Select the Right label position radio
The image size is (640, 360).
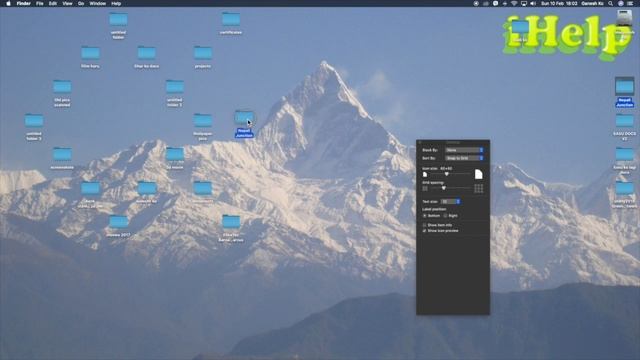tap(445, 216)
